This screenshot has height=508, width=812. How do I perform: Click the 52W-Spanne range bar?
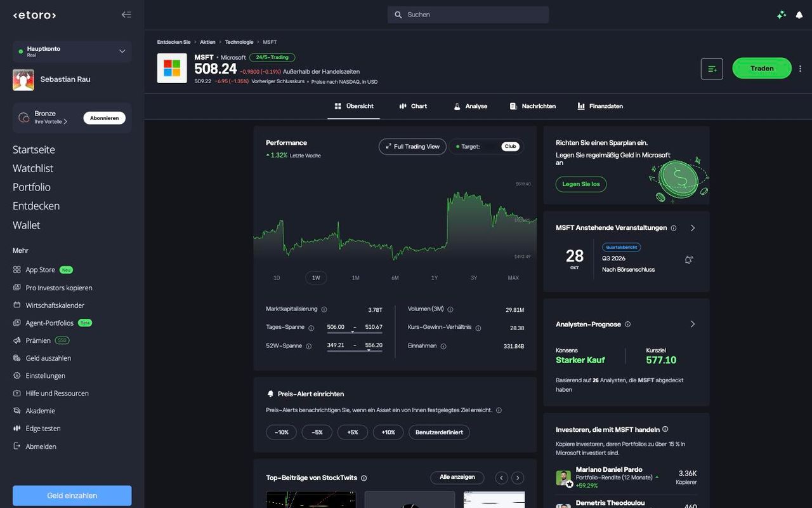point(355,350)
